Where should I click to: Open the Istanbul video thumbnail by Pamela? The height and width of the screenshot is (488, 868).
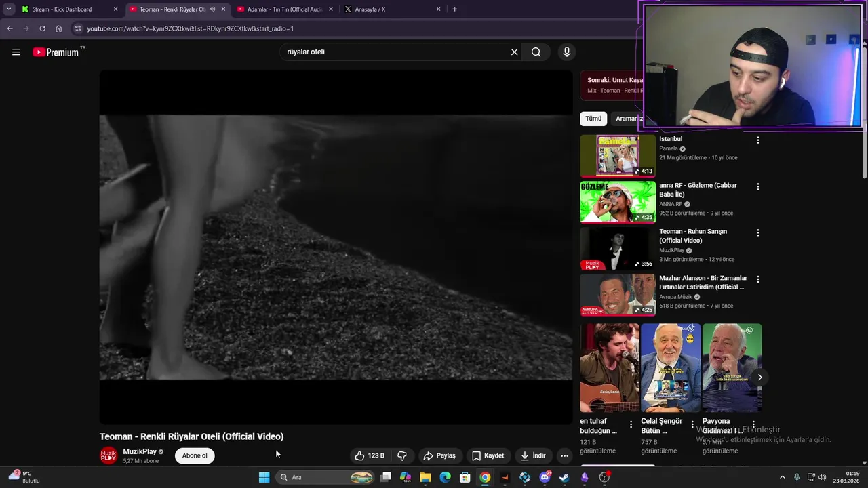click(618, 156)
